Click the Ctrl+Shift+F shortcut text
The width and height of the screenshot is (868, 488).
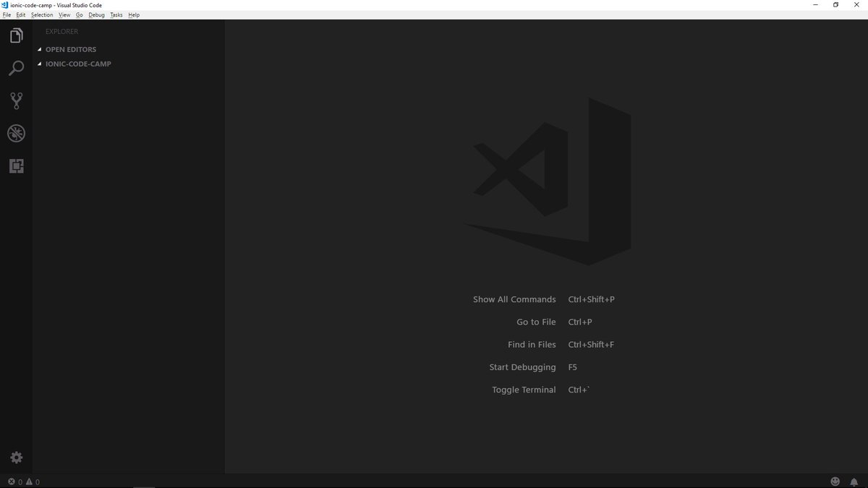pyautogui.click(x=591, y=345)
